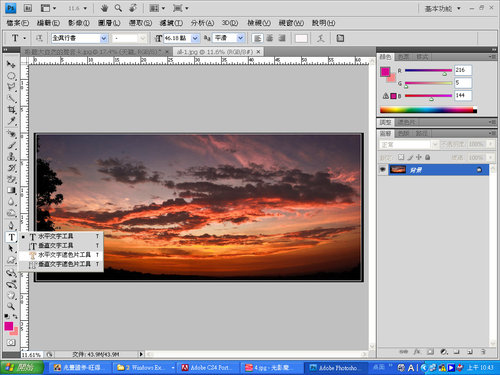500x375 pixels.
Task: Click the Windows 開始 Start button
Action: (x=22, y=368)
